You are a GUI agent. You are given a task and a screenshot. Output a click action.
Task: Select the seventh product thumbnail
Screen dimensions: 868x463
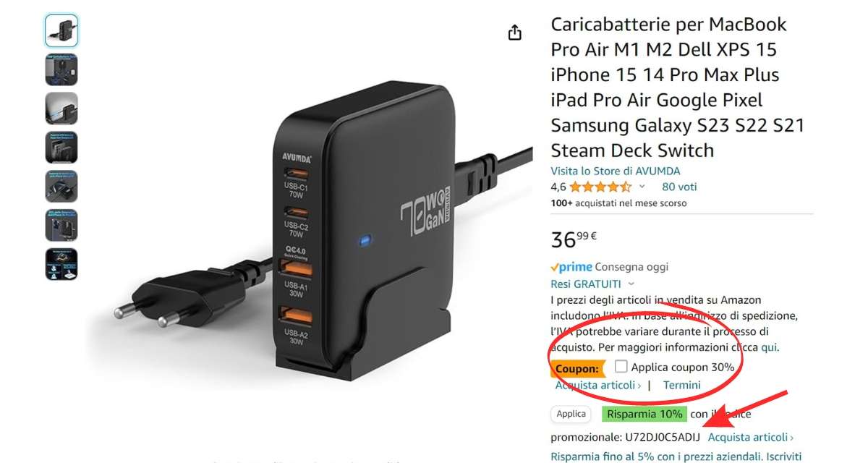pos(61,265)
